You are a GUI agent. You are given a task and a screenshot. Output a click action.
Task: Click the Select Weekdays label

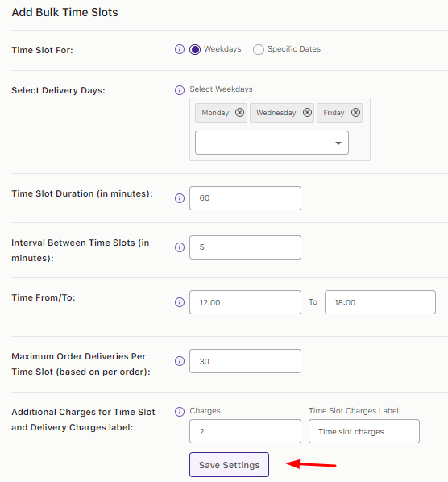221,89
